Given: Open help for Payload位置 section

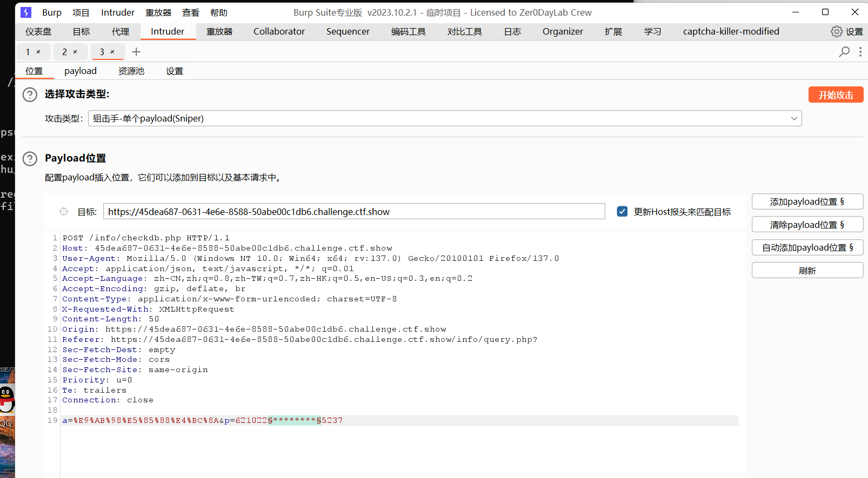Looking at the screenshot, I should tap(30, 159).
